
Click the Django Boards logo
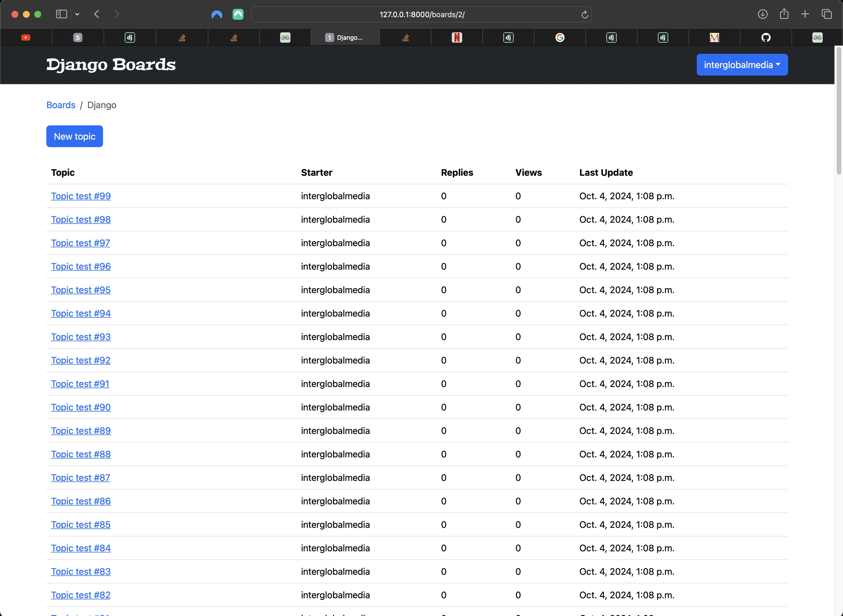(111, 64)
